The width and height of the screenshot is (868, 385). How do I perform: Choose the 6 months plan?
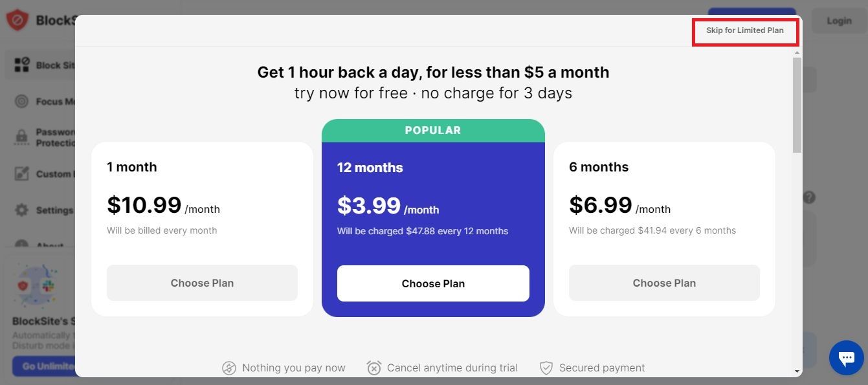pyautogui.click(x=664, y=283)
